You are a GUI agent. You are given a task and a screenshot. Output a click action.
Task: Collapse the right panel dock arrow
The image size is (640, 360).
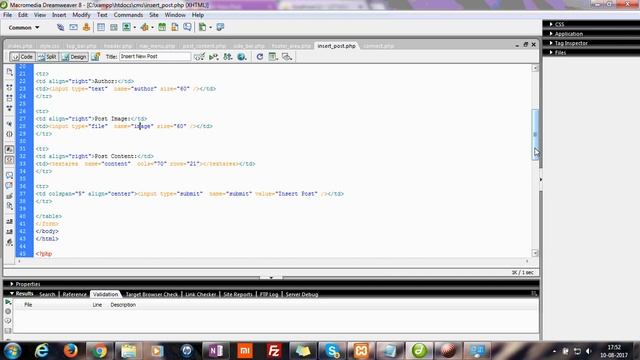(x=541, y=180)
